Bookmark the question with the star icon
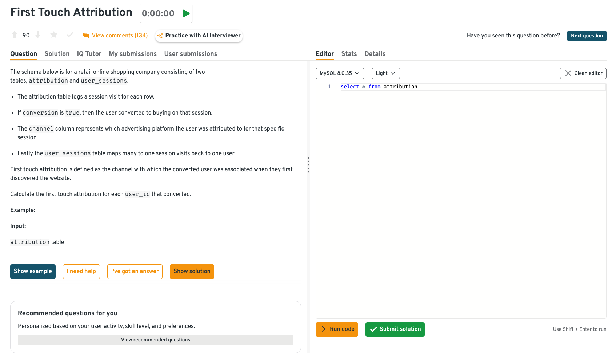Screen dimensions: 608x364 click(54, 35)
